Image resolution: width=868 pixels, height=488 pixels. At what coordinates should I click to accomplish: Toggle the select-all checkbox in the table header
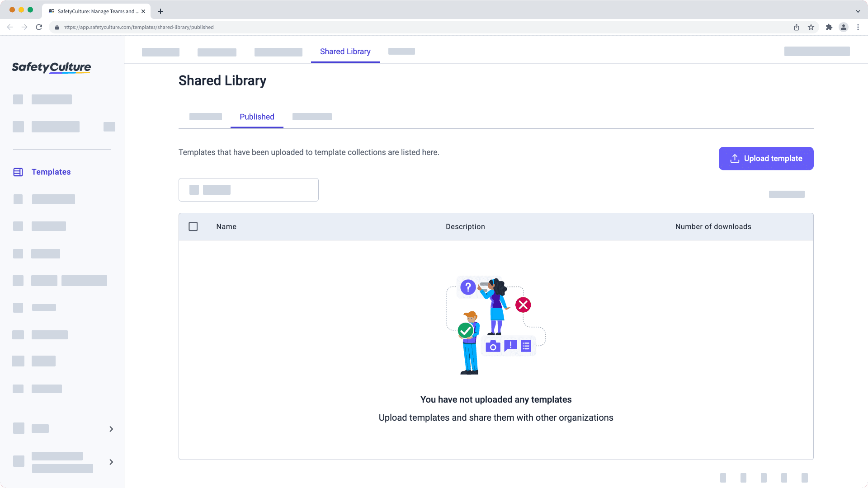pos(193,226)
